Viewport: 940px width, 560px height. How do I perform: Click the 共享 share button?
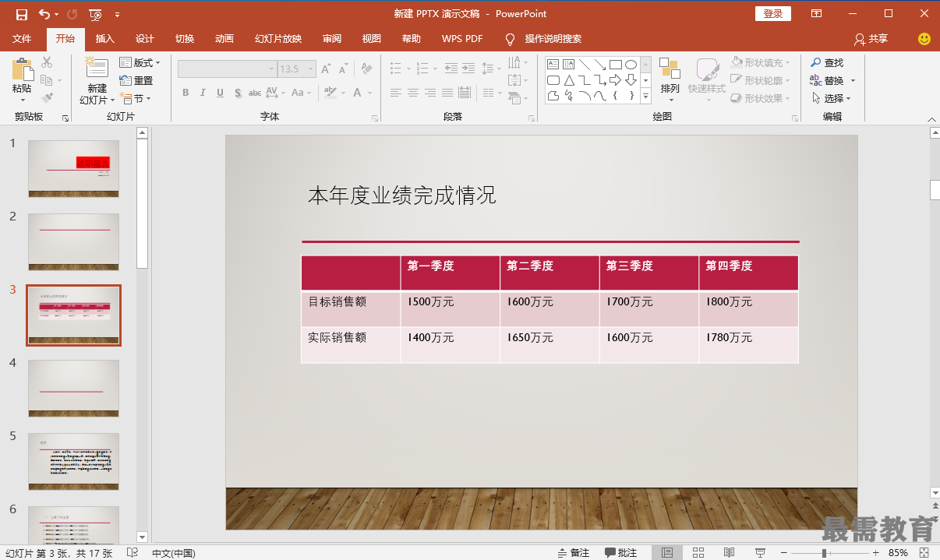pos(871,39)
